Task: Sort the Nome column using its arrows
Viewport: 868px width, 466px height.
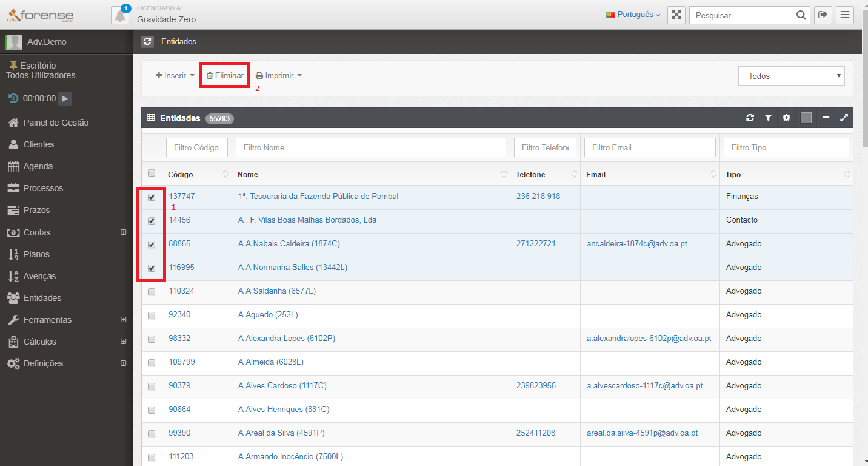Action: 504,174
